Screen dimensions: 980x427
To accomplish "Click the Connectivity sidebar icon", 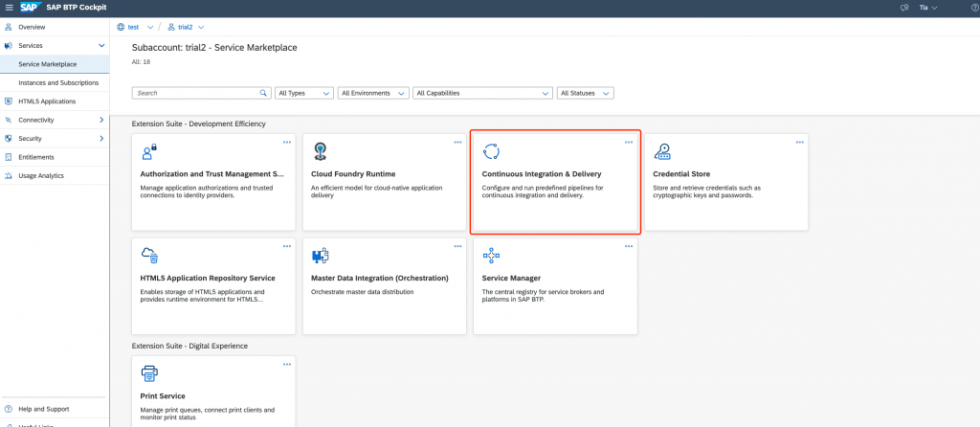I will [8, 120].
